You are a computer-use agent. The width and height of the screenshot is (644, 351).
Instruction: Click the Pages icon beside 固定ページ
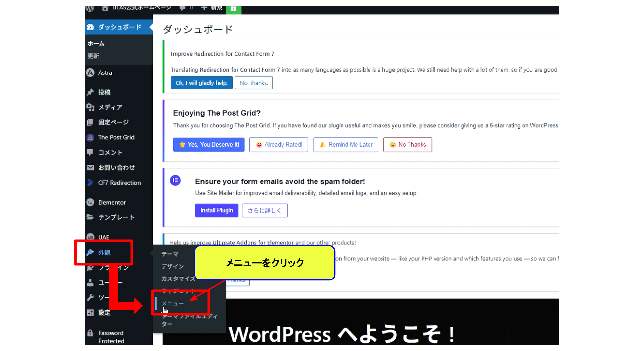pyautogui.click(x=90, y=122)
